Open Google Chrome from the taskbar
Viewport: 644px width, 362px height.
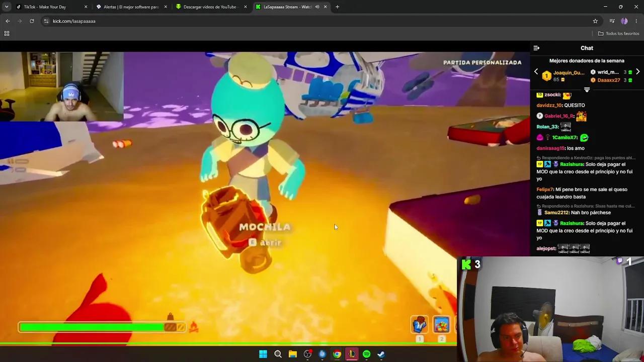pyautogui.click(x=337, y=354)
